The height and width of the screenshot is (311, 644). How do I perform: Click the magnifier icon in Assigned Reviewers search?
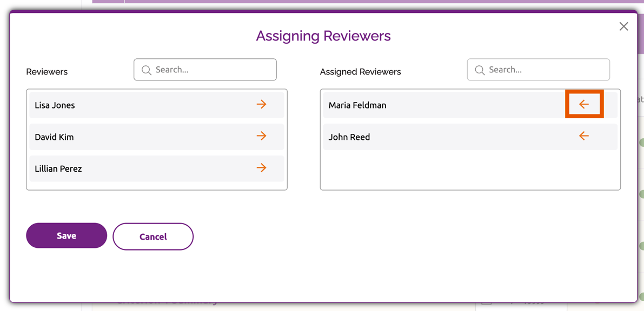(x=479, y=70)
